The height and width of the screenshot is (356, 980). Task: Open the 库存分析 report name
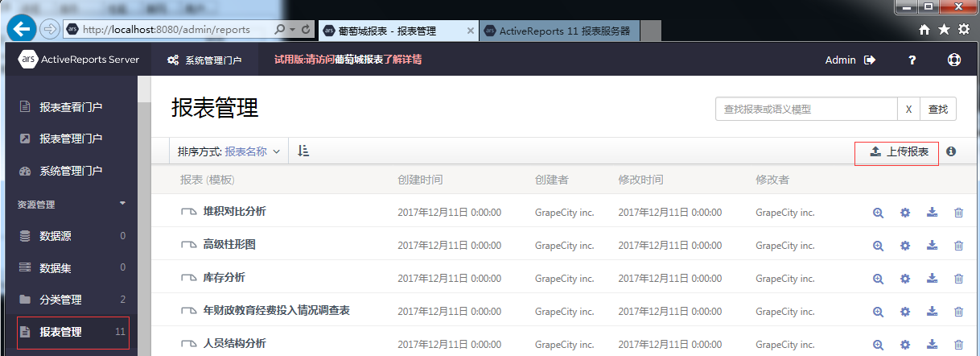click(224, 277)
